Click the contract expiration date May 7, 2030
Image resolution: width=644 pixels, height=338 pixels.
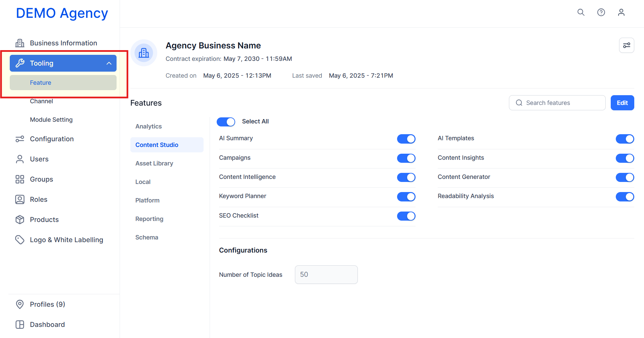pos(258,59)
